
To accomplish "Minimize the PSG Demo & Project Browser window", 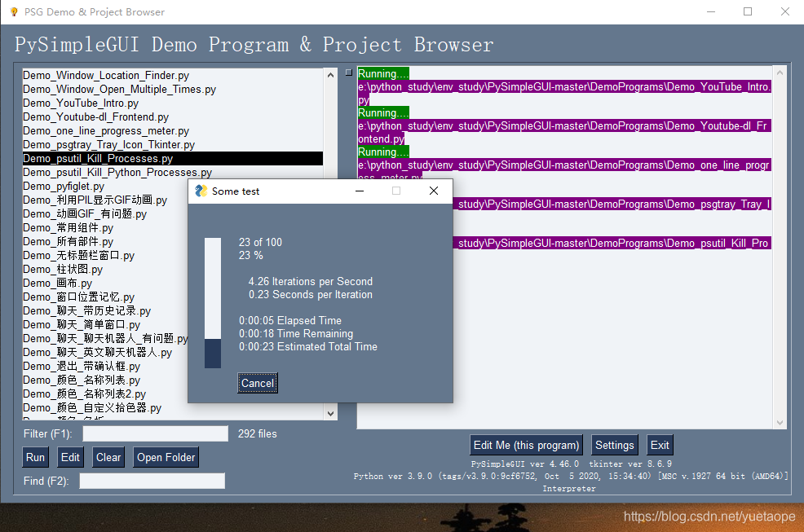I will pyautogui.click(x=711, y=11).
